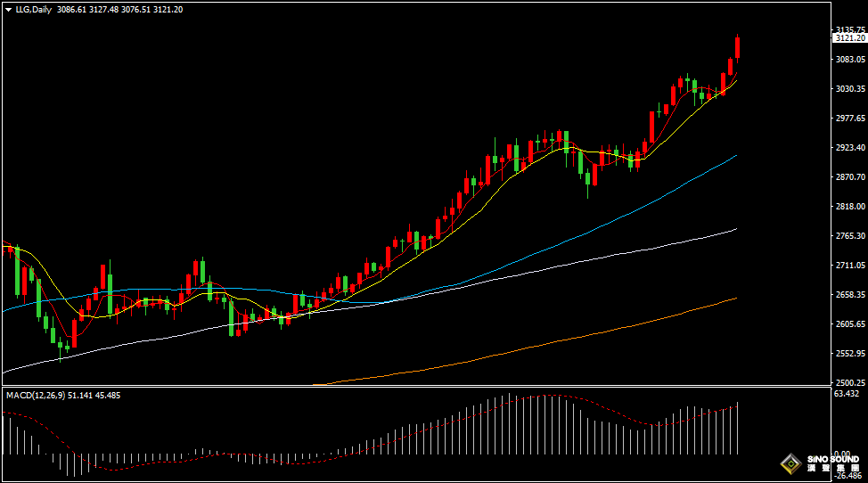Image resolution: width=868 pixels, height=483 pixels.
Task: Click the MACD(12,26,9) indicator label
Action: [x=33, y=395]
